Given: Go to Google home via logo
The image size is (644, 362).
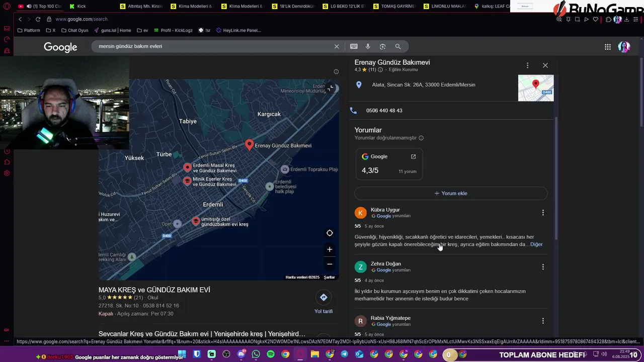Looking at the screenshot, I should click(x=60, y=47).
